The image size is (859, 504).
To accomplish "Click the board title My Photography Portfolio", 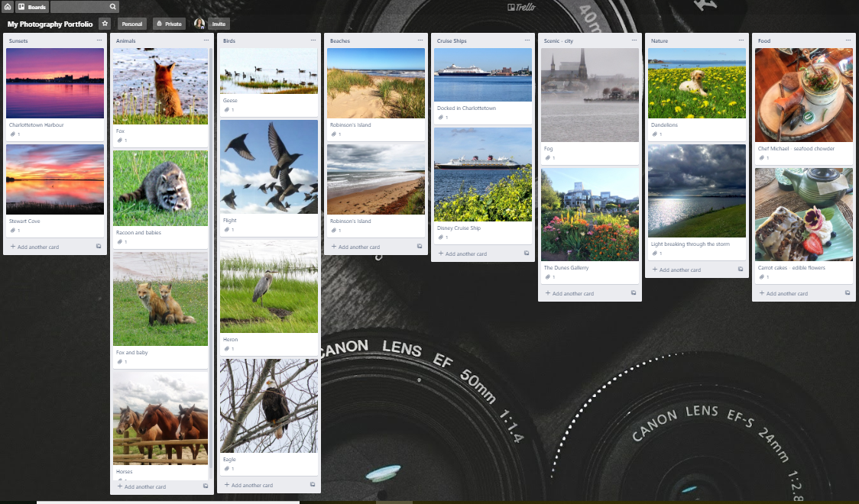I will [x=50, y=24].
